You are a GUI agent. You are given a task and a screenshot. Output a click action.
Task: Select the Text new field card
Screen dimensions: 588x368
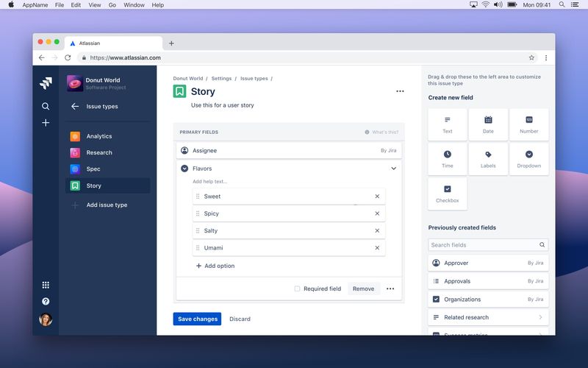[448, 124]
